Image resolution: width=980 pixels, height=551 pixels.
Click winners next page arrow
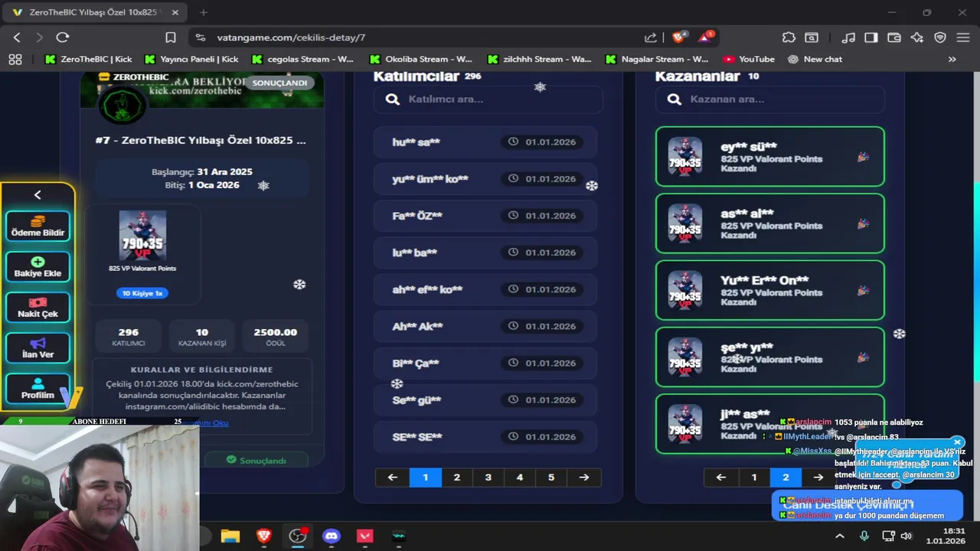coord(818,478)
